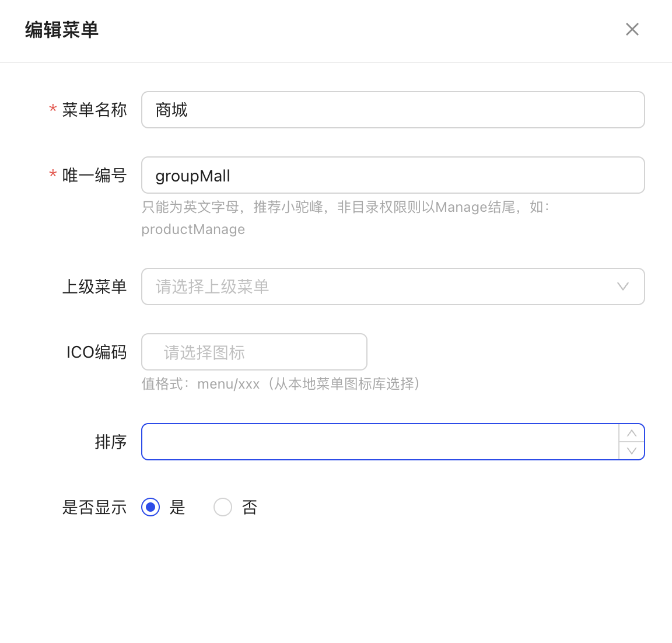Select the 是 radio button
Screen dimensions: 672x643
tap(150, 507)
